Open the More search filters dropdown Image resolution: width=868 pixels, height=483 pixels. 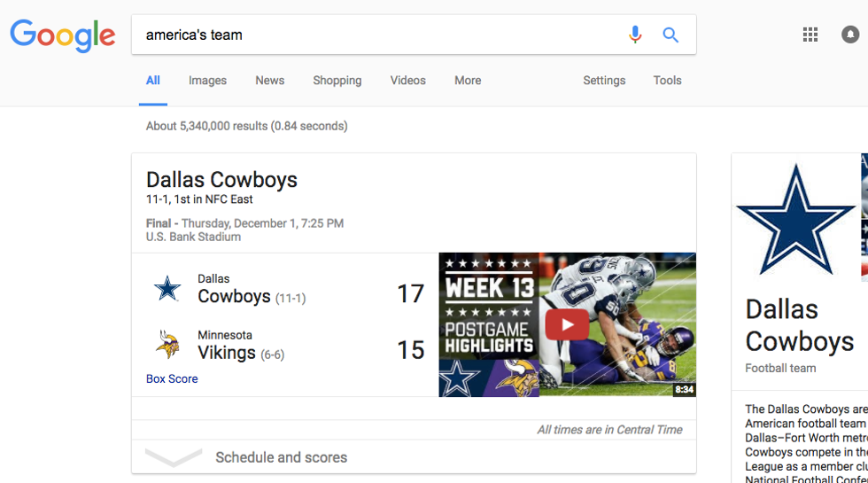tap(468, 81)
